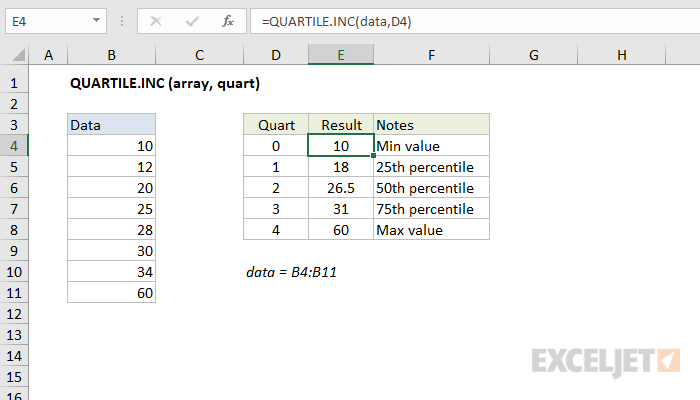Select data cell with value 30
The width and height of the screenshot is (700, 400).
112,250
